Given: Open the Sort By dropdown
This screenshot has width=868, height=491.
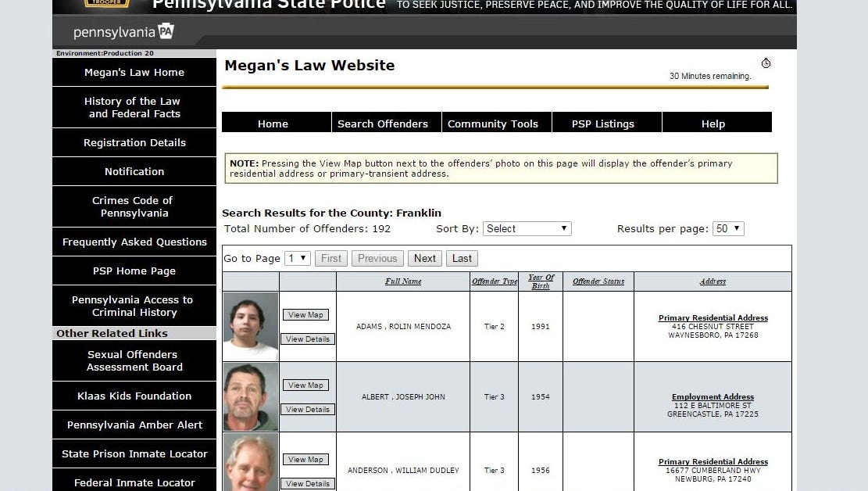Looking at the screenshot, I should 527,229.
